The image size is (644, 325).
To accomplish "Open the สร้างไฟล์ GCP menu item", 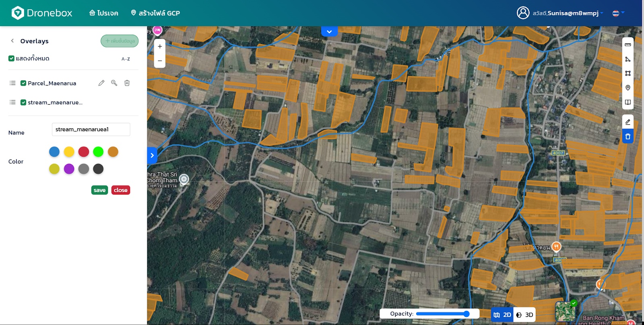I will [x=155, y=13].
